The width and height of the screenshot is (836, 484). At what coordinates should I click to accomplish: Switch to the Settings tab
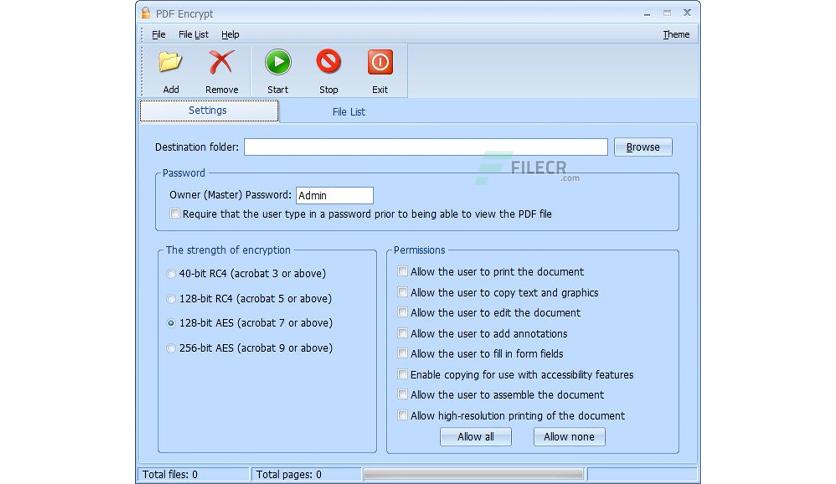(209, 111)
